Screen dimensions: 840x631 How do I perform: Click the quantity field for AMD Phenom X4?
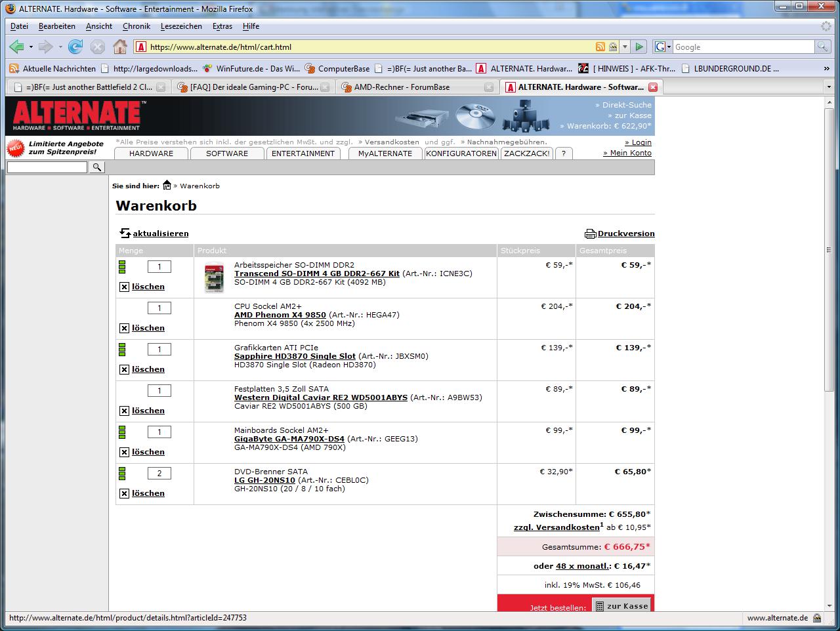pyautogui.click(x=159, y=308)
